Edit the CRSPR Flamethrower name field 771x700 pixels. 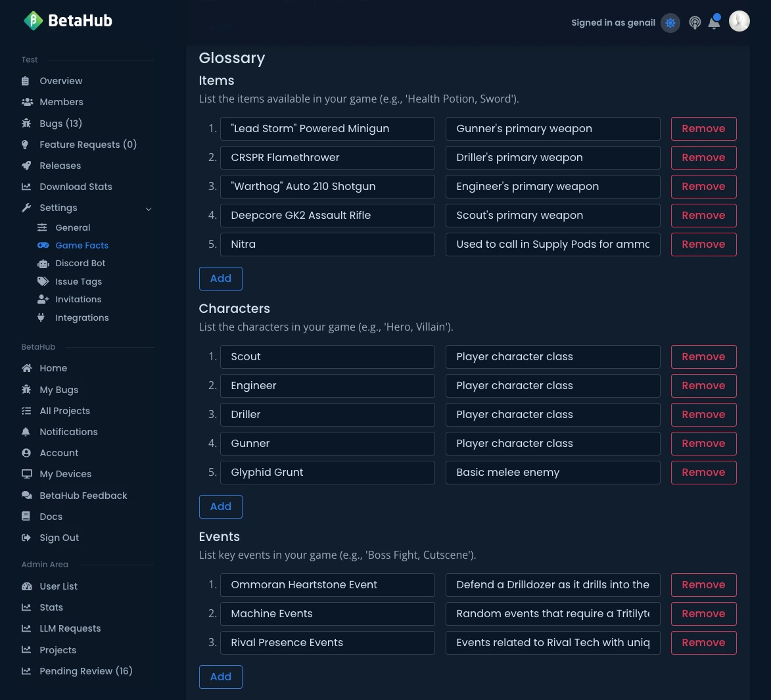pos(327,158)
